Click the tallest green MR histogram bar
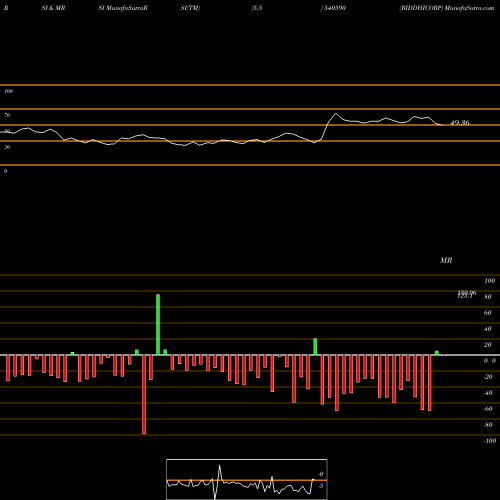Screen dimensions: 500x500 (158, 325)
